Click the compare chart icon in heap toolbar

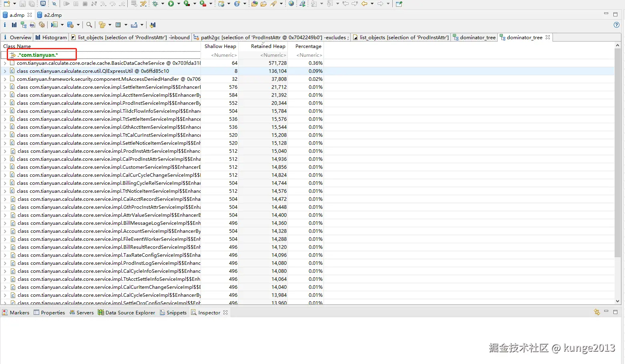[x=153, y=25]
